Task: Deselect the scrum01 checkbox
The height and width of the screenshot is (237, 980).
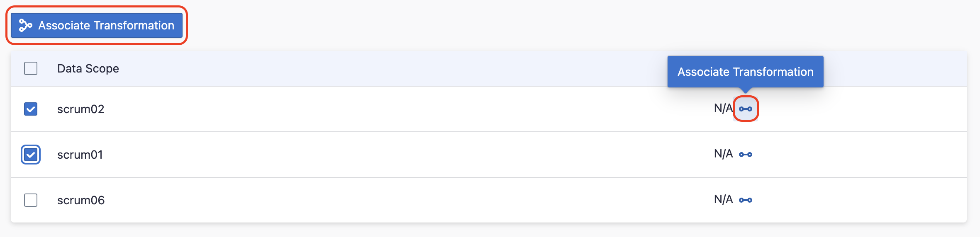Action: (x=31, y=155)
